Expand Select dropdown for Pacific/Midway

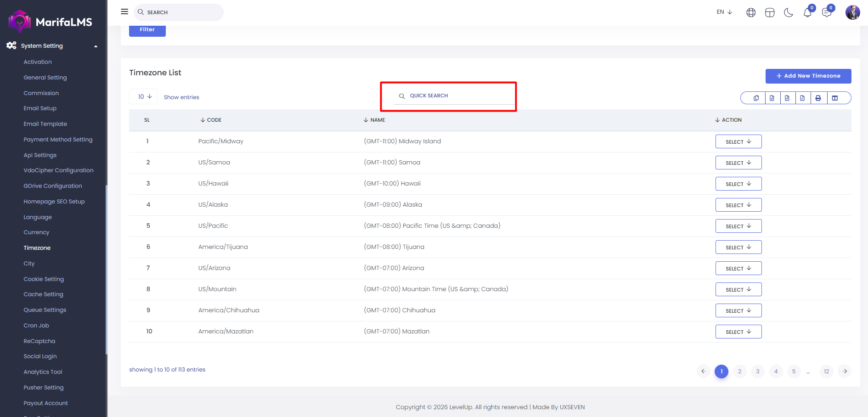[x=738, y=141]
